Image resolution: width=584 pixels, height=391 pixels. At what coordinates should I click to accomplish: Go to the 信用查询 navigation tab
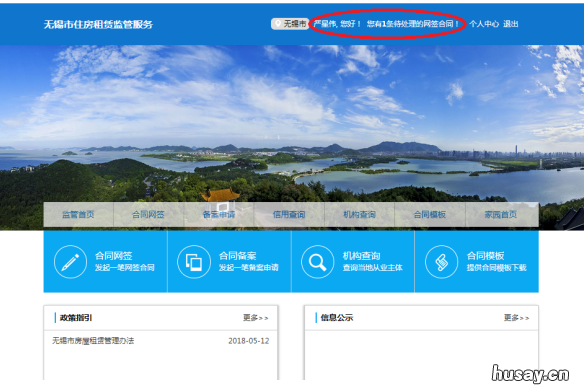(x=289, y=214)
